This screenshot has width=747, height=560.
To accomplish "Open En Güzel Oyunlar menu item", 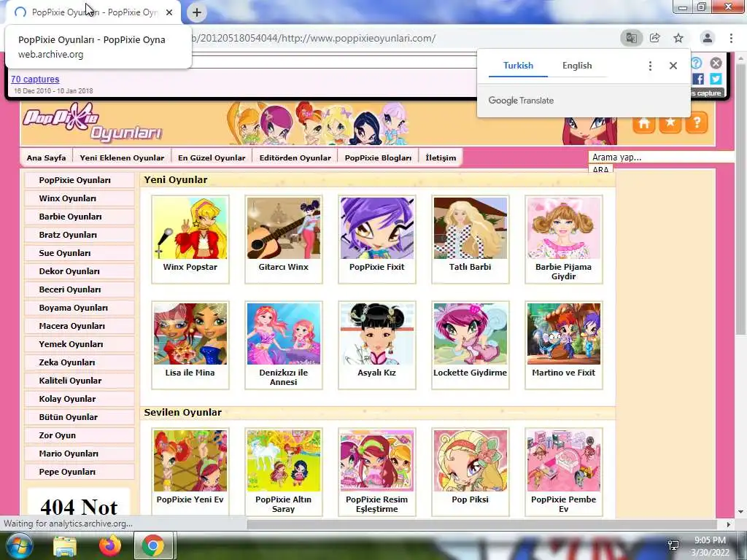I will click(x=212, y=157).
